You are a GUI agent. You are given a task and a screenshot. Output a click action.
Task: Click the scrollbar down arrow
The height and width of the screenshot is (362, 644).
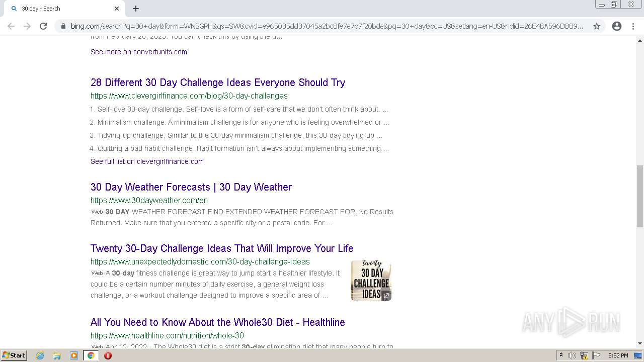tap(640, 343)
